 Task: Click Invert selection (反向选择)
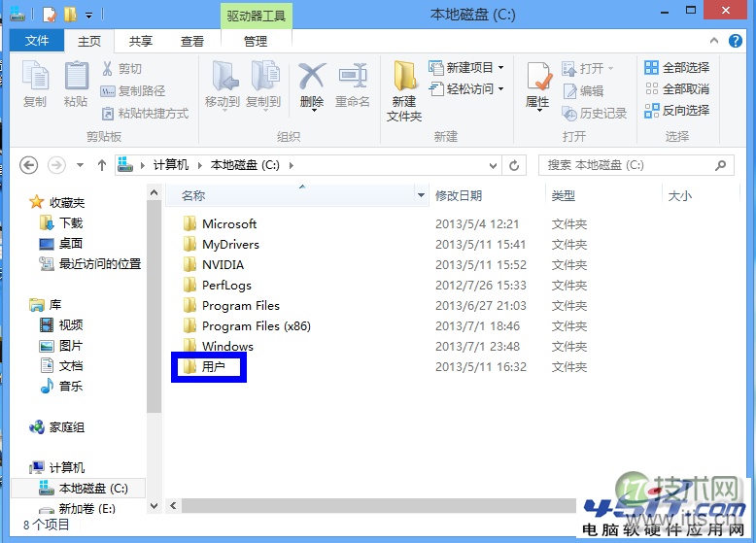click(x=677, y=111)
